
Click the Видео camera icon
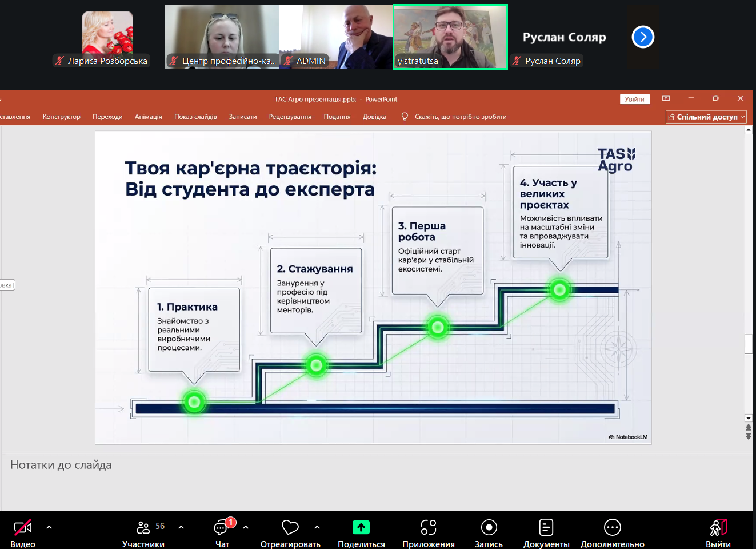pos(23,527)
